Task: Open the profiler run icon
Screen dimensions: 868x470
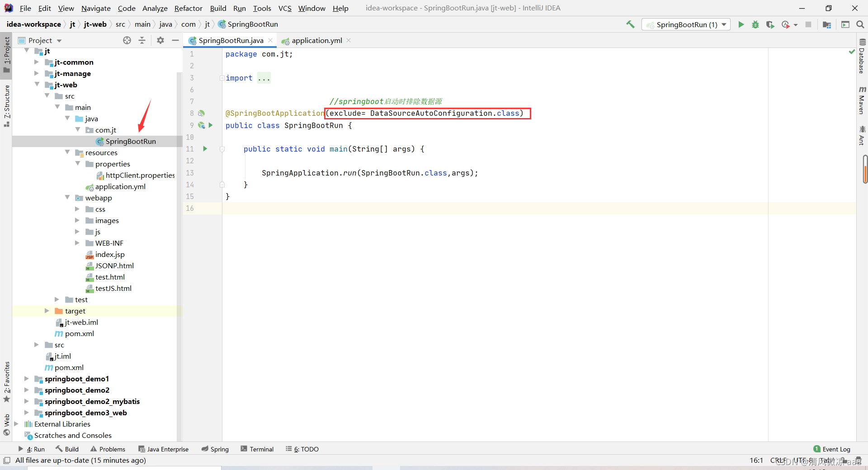Action: click(786, 24)
